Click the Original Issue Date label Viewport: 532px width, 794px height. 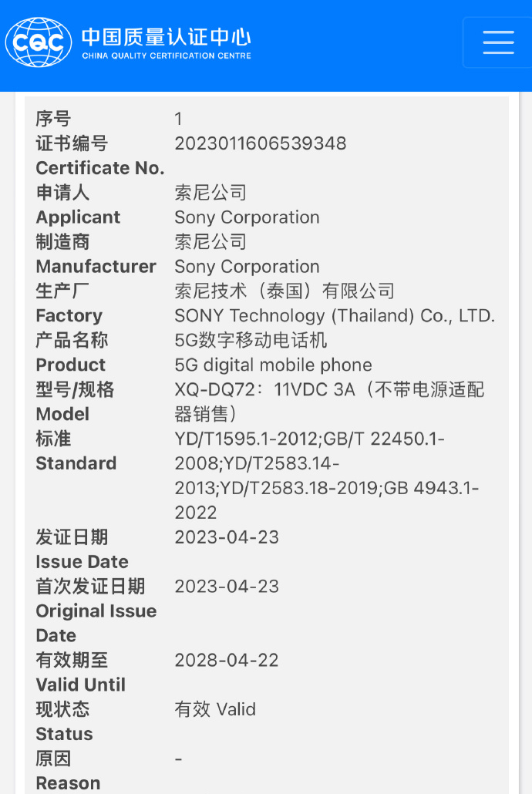[96, 611]
